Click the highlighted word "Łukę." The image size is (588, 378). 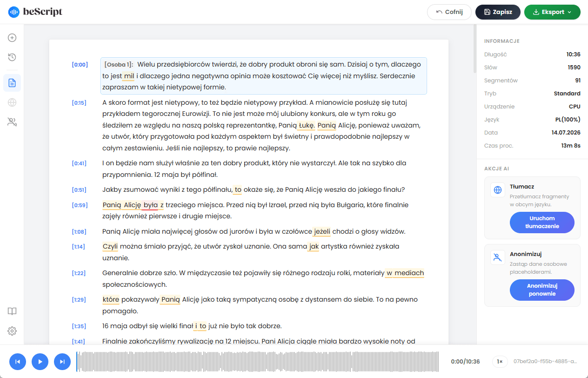pyautogui.click(x=307, y=125)
